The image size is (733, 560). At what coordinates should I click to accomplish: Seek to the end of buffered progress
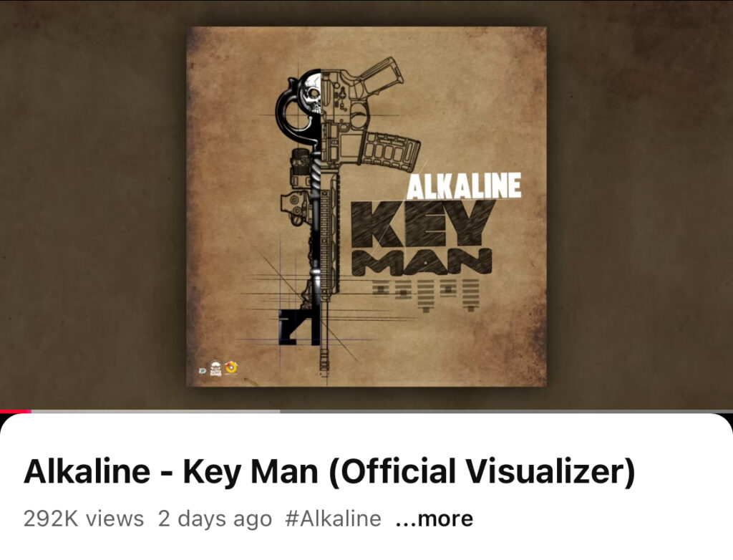[279, 412]
